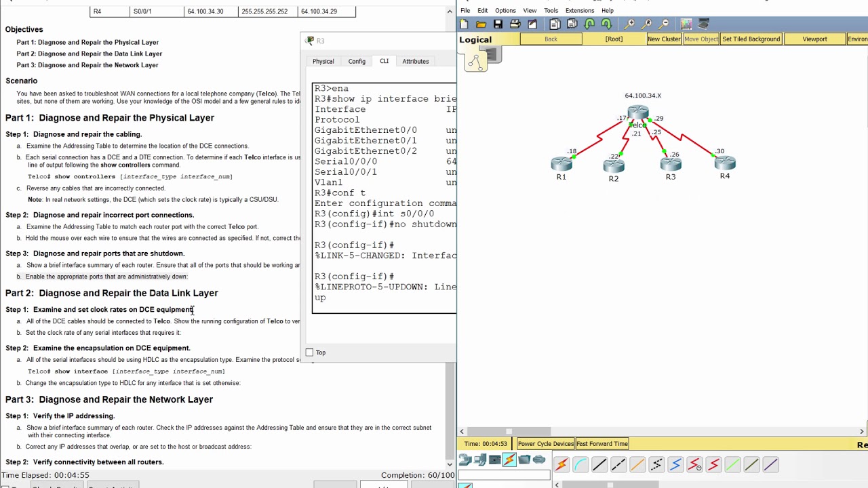
Task: Switch to the Attributes tab in R3 window
Action: tap(416, 61)
